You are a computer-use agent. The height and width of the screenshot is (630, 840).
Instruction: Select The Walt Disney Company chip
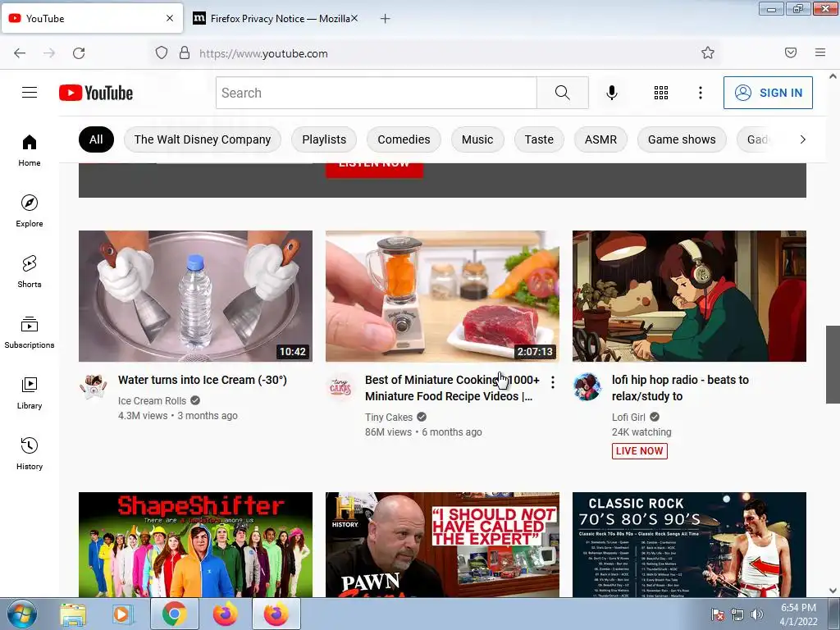coord(203,139)
